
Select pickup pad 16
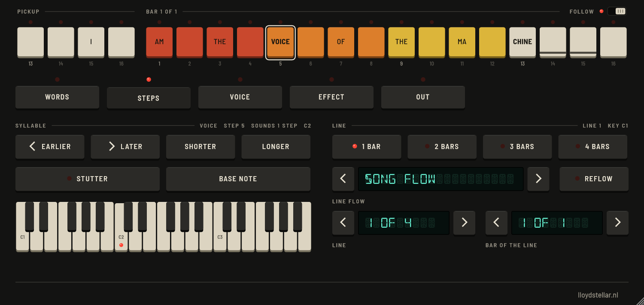pos(122,42)
